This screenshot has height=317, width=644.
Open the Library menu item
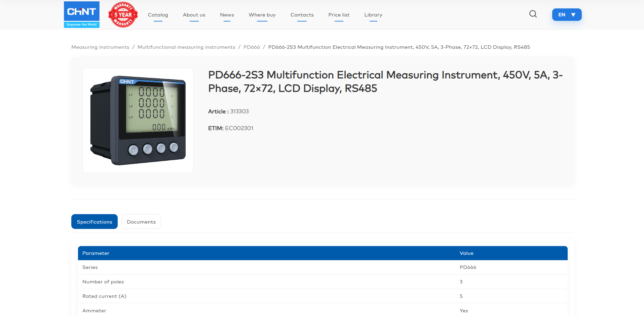pyautogui.click(x=373, y=15)
